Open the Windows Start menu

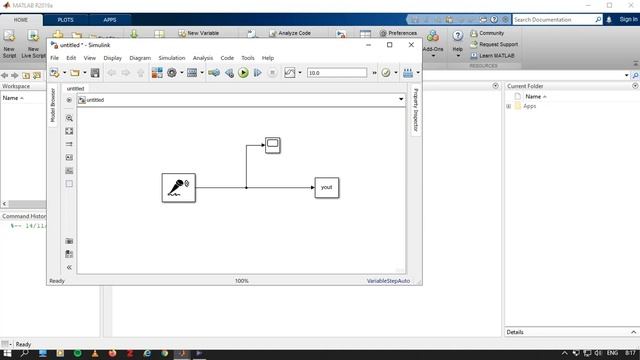click(7, 353)
